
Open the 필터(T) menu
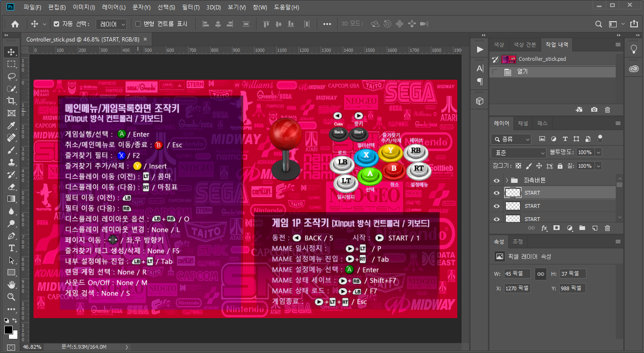coord(190,7)
